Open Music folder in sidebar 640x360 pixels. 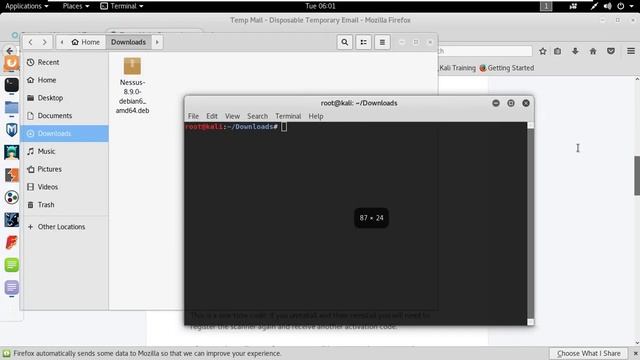click(x=64, y=151)
